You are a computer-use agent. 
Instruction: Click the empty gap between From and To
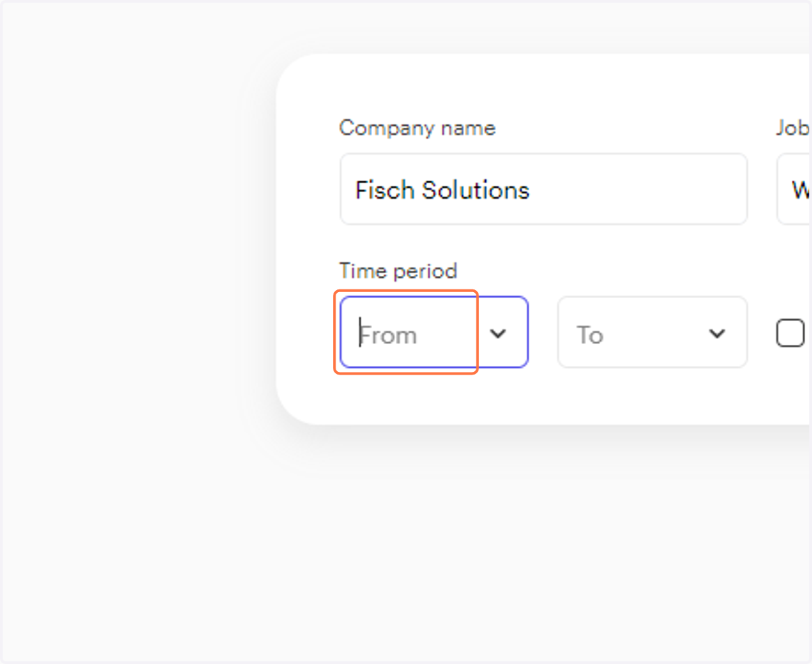(x=543, y=332)
